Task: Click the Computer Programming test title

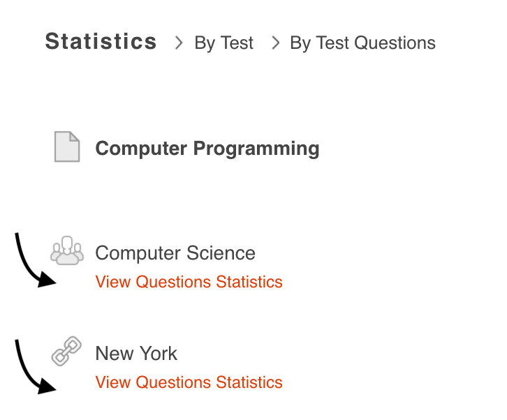Action: point(207,149)
